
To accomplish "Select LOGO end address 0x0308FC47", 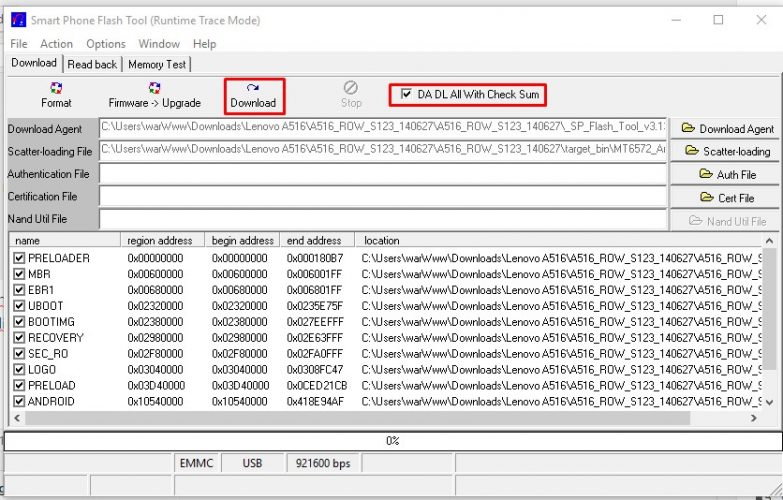I will pyautogui.click(x=315, y=370).
